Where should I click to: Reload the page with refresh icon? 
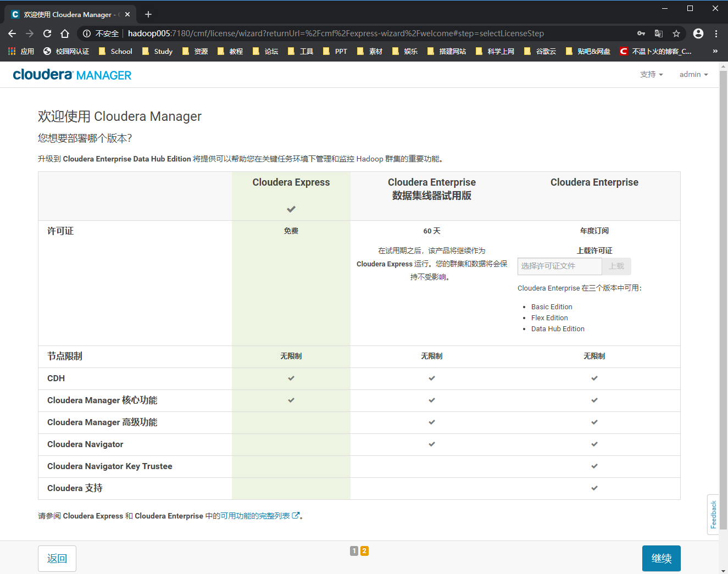click(x=47, y=34)
